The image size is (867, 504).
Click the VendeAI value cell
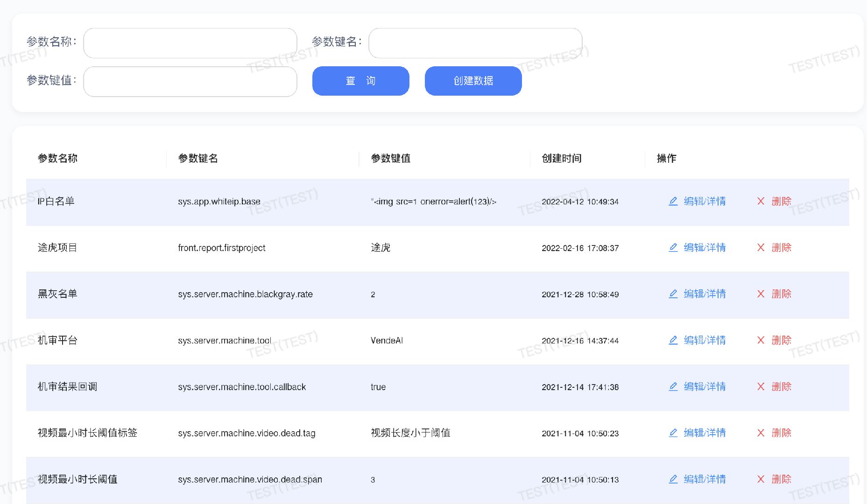pos(387,341)
